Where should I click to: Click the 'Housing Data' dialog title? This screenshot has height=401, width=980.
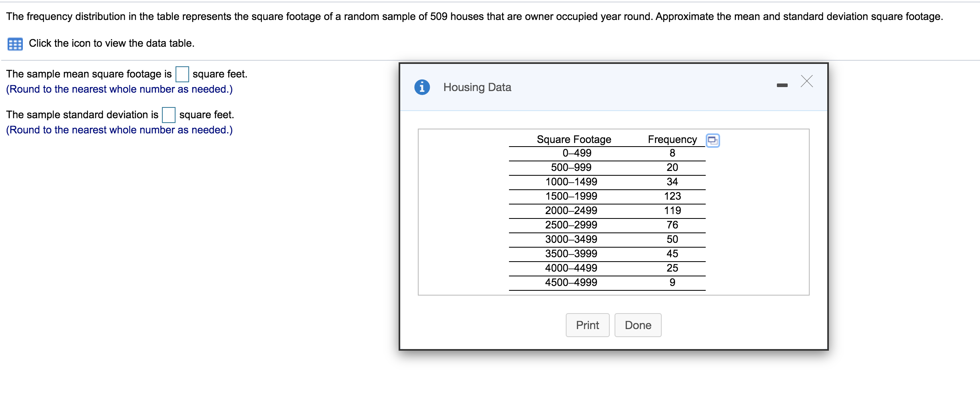(477, 87)
